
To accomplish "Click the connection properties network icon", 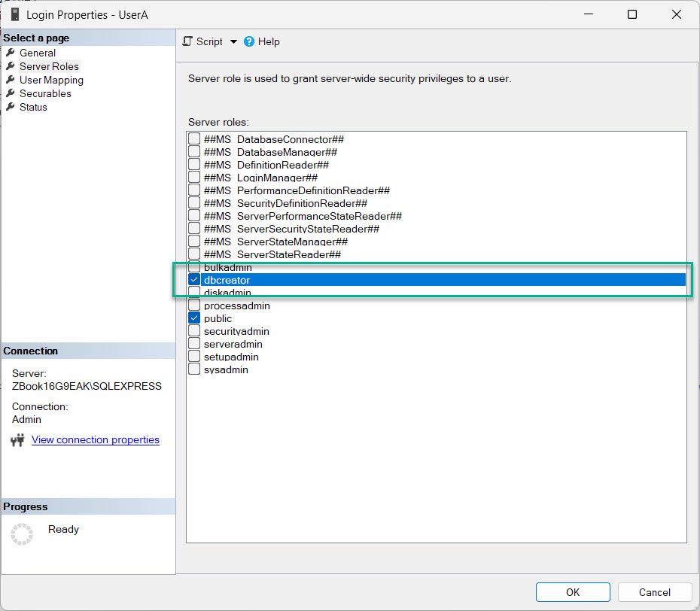I will (x=18, y=440).
